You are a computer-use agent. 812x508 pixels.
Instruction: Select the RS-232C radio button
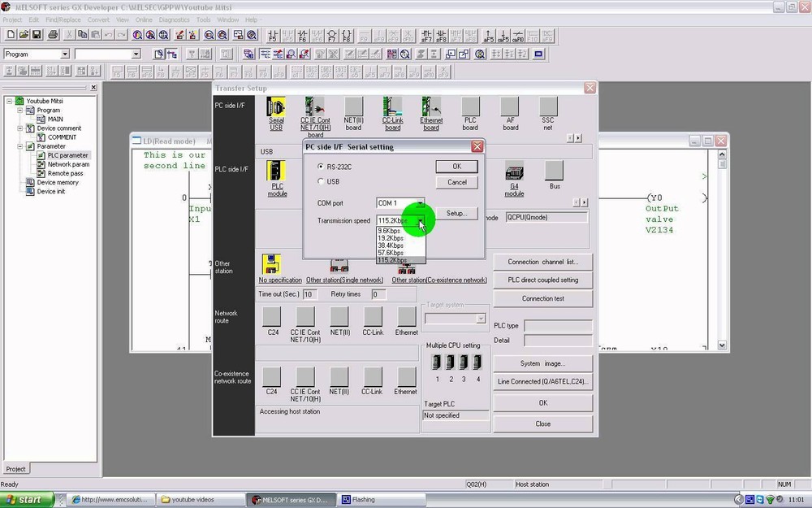coord(321,167)
